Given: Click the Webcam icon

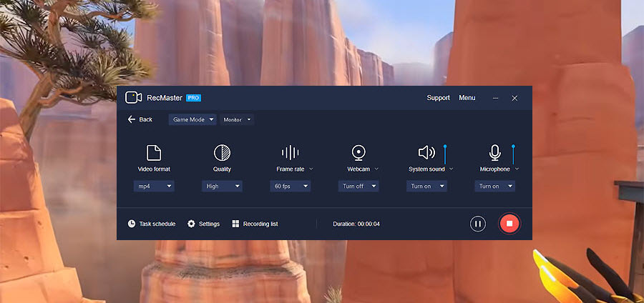Looking at the screenshot, I should coord(358,153).
